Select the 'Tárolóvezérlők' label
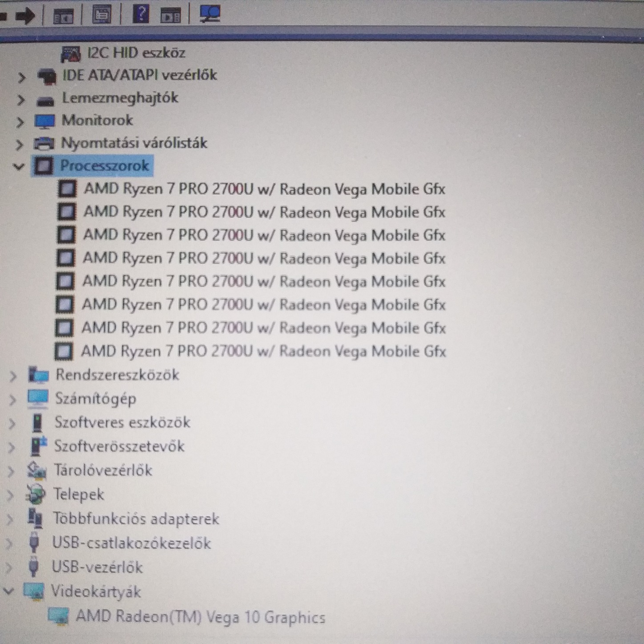The height and width of the screenshot is (644, 644). tap(103, 470)
